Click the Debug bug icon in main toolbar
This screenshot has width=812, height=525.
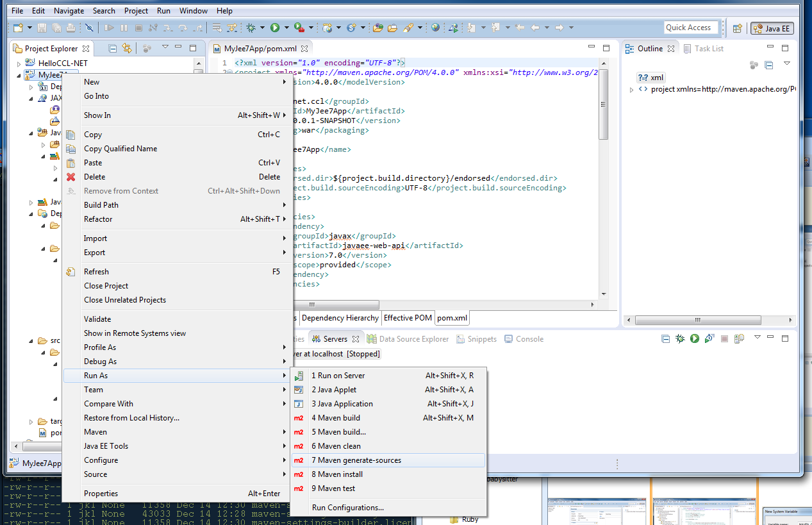pyautogui.click(x=251, y=28)
